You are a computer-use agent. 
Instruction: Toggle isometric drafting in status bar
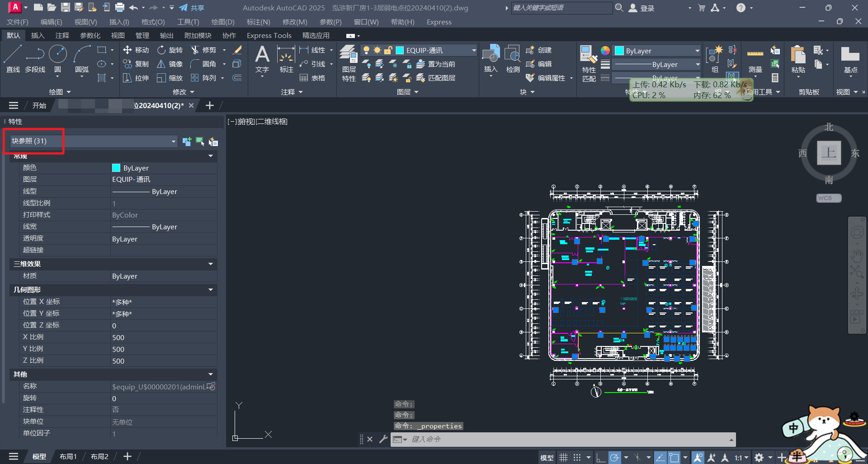pyautogui.click(x=637, y=458)
